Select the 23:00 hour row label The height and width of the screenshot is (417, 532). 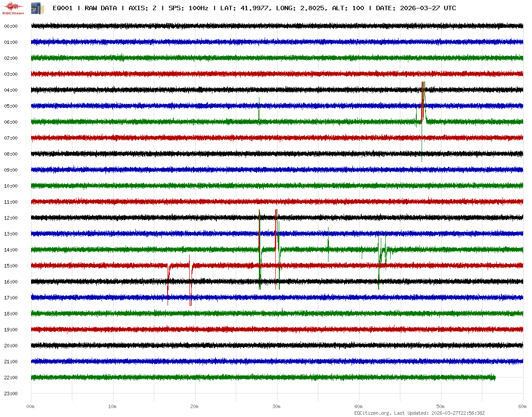tap(11, 393)
